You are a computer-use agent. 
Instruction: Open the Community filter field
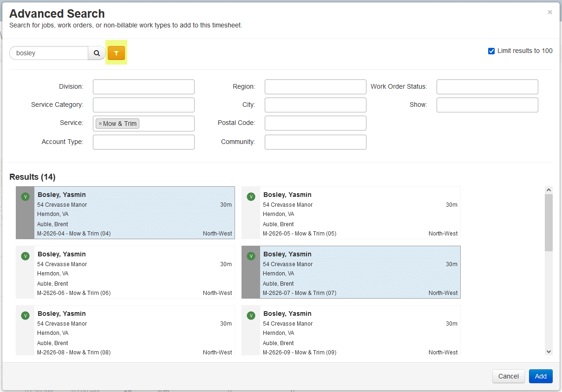point(315,142)
